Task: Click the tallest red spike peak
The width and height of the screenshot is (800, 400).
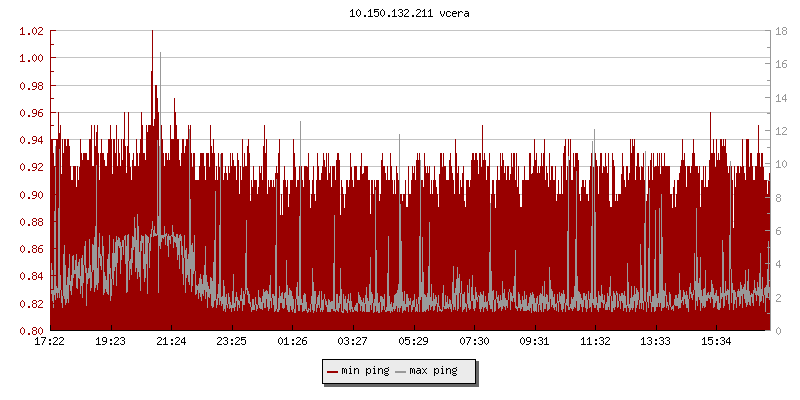Action: point(152,33)
